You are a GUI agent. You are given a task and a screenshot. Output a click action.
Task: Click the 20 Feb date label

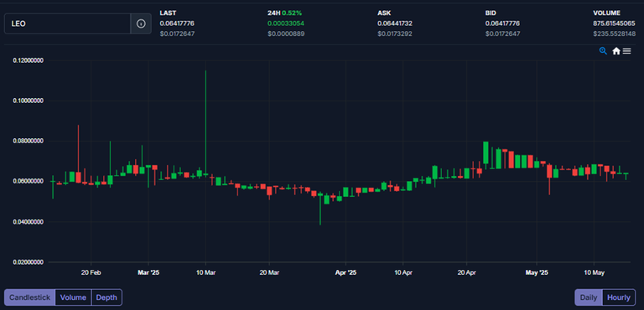click(91, 272)
